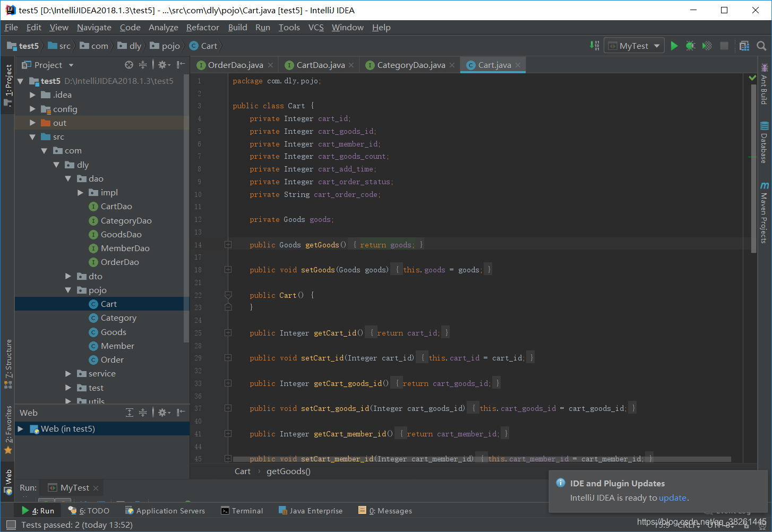This screenshot has width=772, height=532.
Task: Collapse the pojo package node
Action: tap(68, 290)
